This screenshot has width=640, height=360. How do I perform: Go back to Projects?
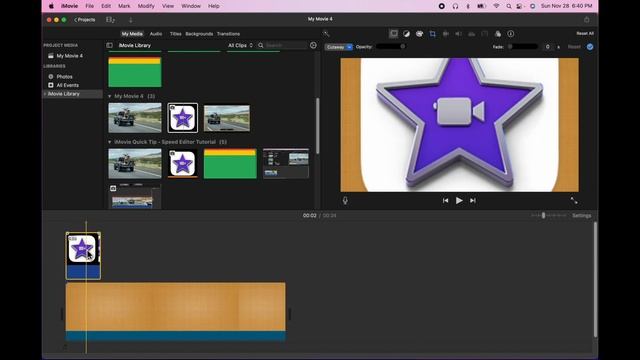coord(84,20)
